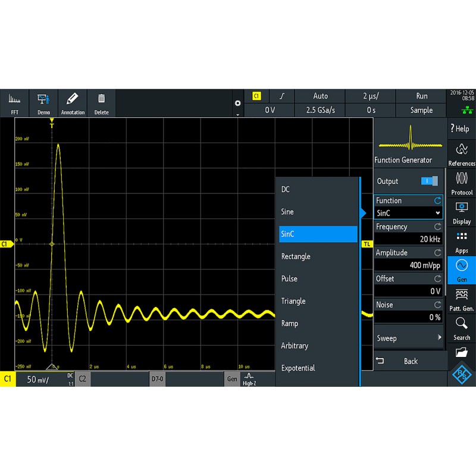The height and width of the screenshot is (476, 476).
Task: Open the toolbar settings gear dropdown
Action: 237,102
